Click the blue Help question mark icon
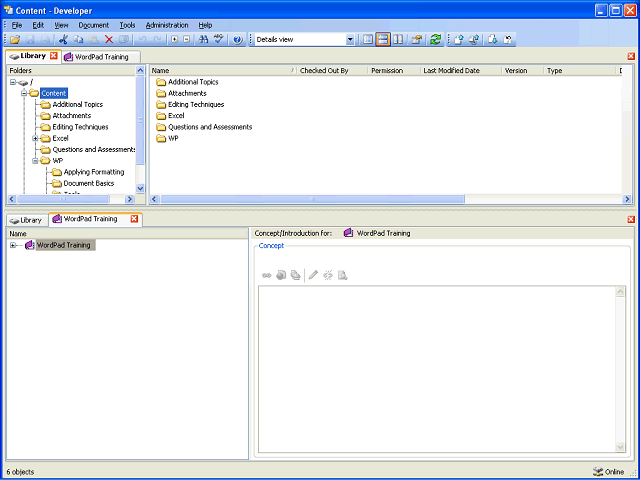The width and height of the screenshot is (640, 480). 238,40
